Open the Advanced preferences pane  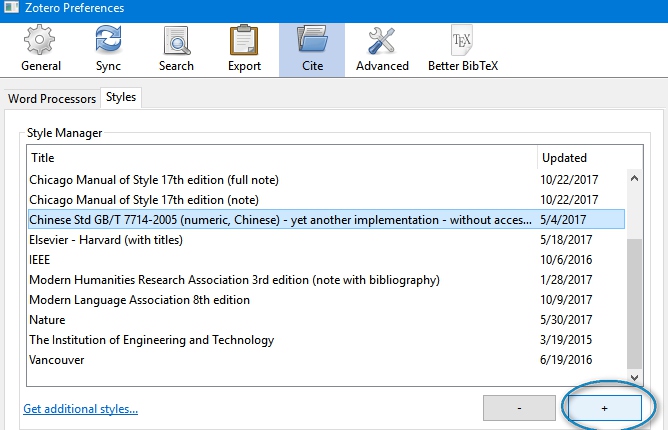click(382, 49)
